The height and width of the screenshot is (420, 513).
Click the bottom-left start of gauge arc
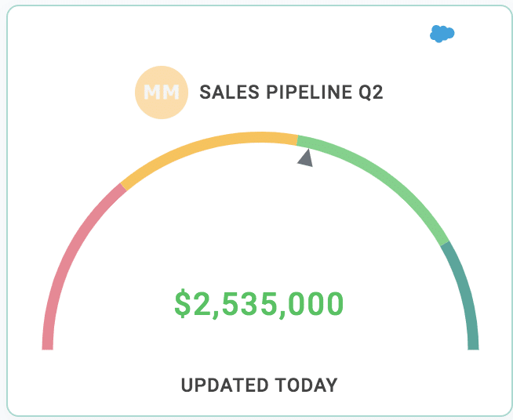pos(48,345)
